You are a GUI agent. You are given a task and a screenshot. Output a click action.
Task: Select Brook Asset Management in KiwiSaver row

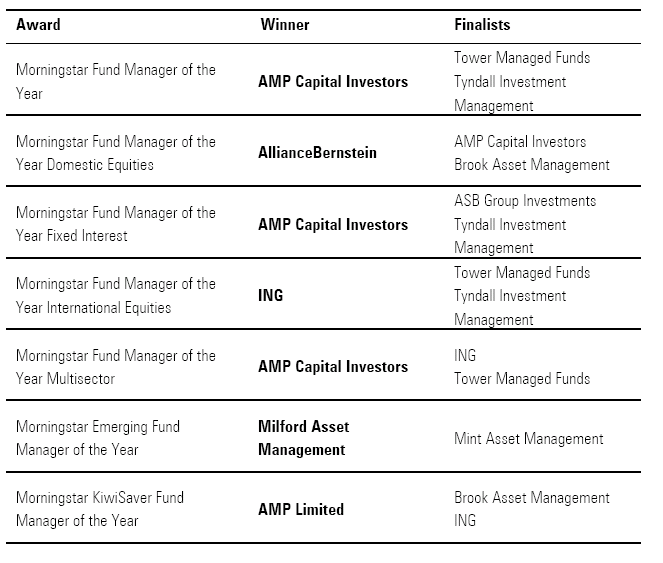tap(532, 497)
